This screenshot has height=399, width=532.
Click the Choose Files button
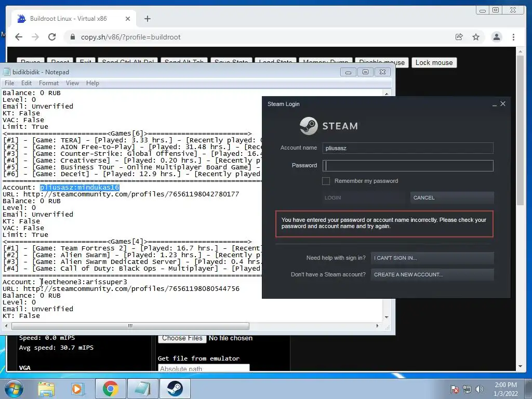[x=182, y=338]
